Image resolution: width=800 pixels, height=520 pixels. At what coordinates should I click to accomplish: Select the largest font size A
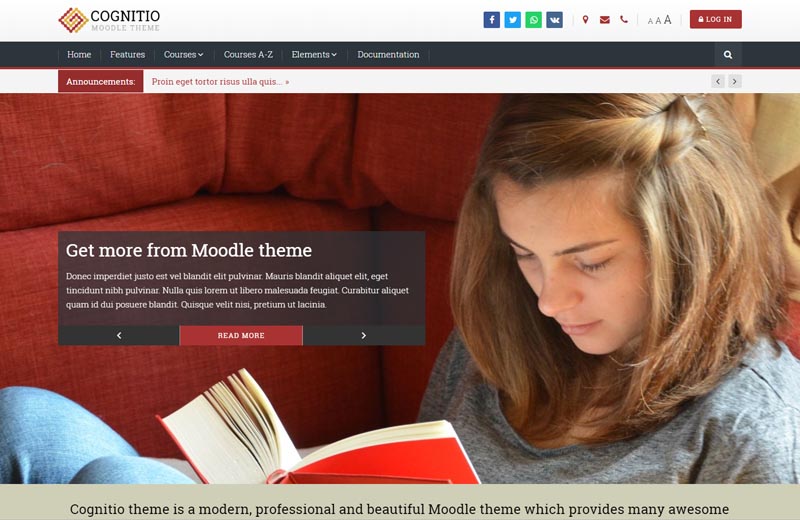[667, 19]
